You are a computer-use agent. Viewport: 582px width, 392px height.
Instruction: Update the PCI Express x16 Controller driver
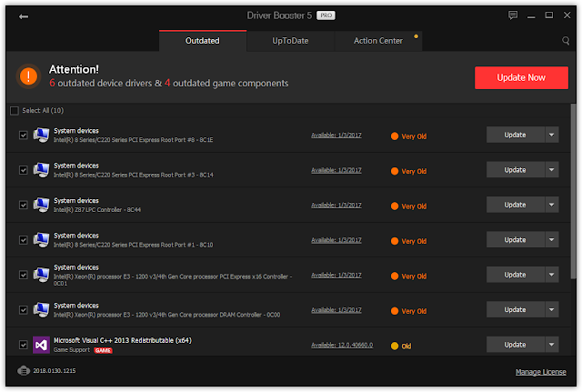[516, 275]
